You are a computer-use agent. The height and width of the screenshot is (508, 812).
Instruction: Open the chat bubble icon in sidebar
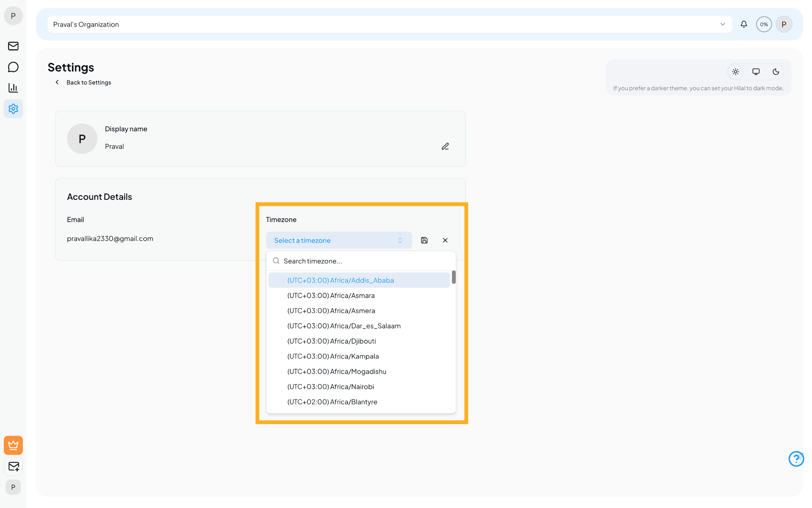click(x=13, y=67)
